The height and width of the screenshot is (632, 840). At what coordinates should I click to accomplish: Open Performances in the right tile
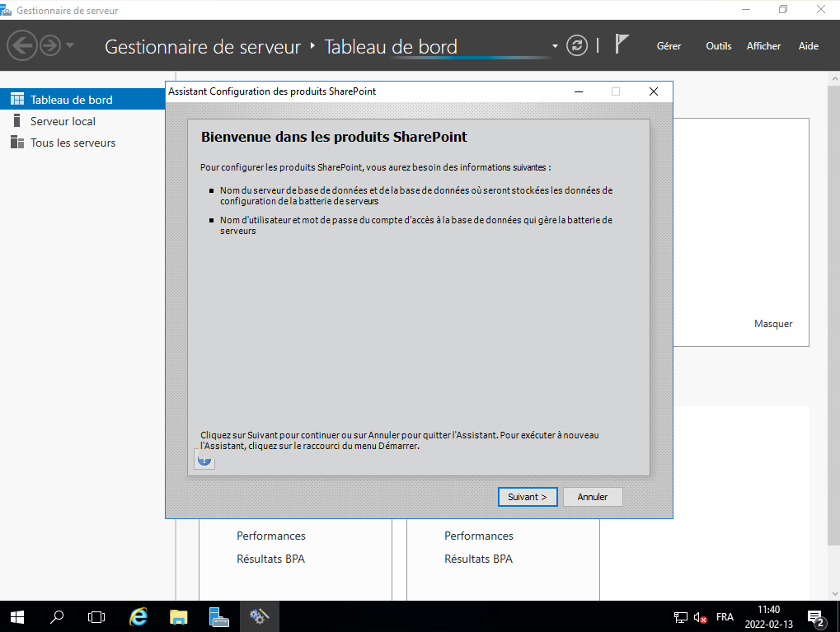point(478,536)
